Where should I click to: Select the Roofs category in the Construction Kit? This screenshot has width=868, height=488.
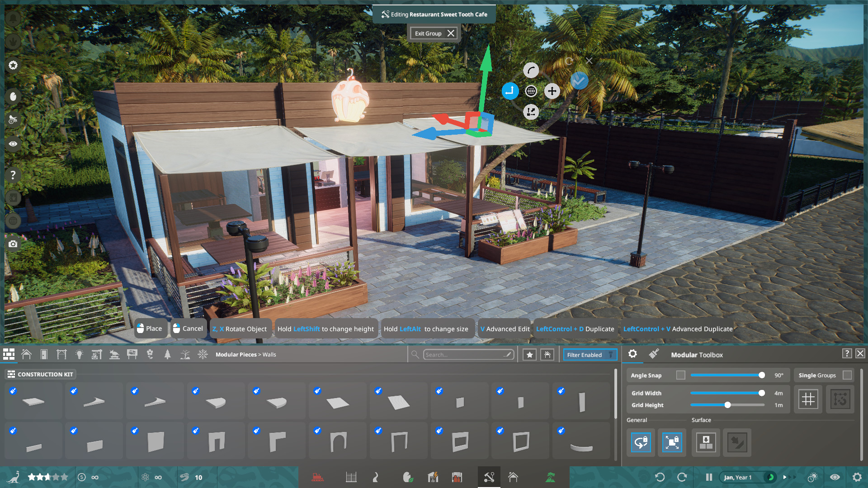27,354
